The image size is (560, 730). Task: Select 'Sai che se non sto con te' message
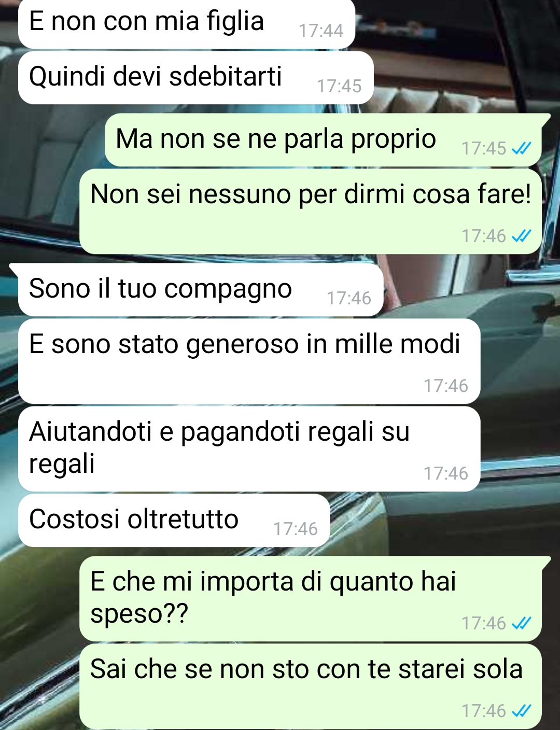point(311,686)
